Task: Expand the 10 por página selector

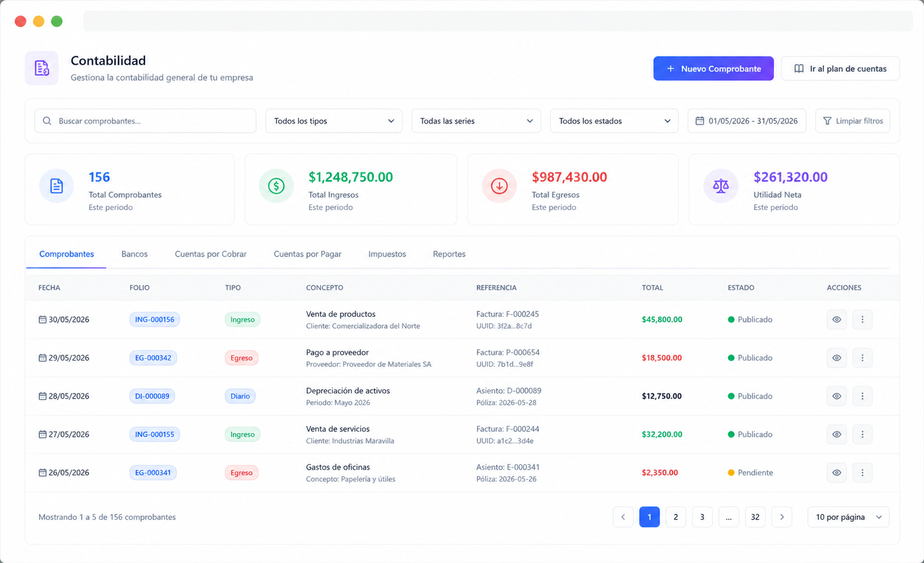Action: [x=849, y=517]
